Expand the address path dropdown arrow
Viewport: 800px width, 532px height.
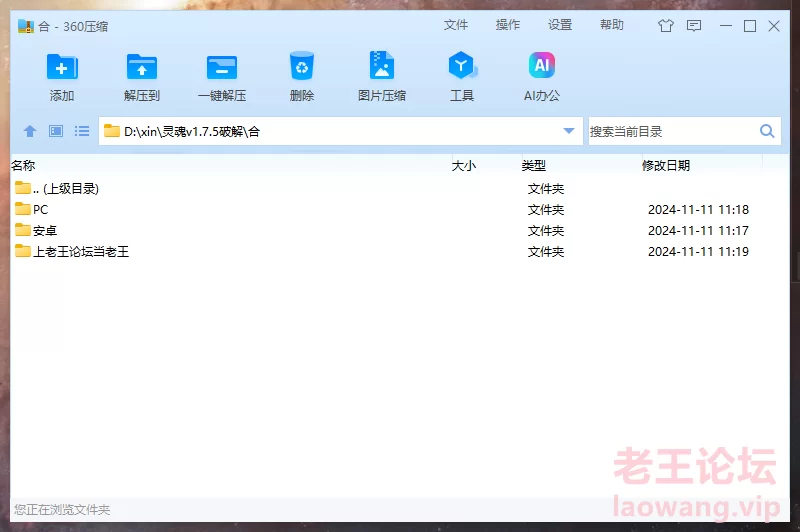[x=569, y=131]
